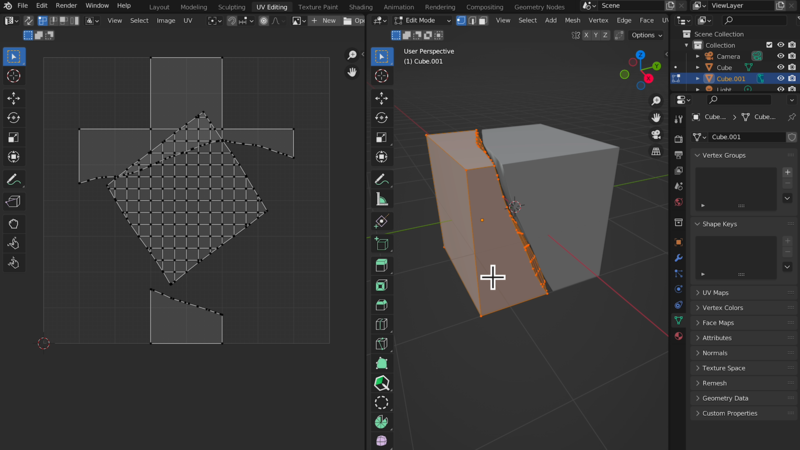Select the Loop Cut tool
Viewport: 800px width, 450px height.
click(x=382, y=324)
